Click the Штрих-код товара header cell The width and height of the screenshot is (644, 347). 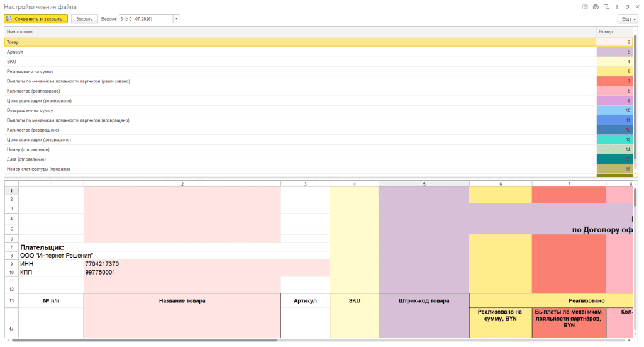(424, 300)
